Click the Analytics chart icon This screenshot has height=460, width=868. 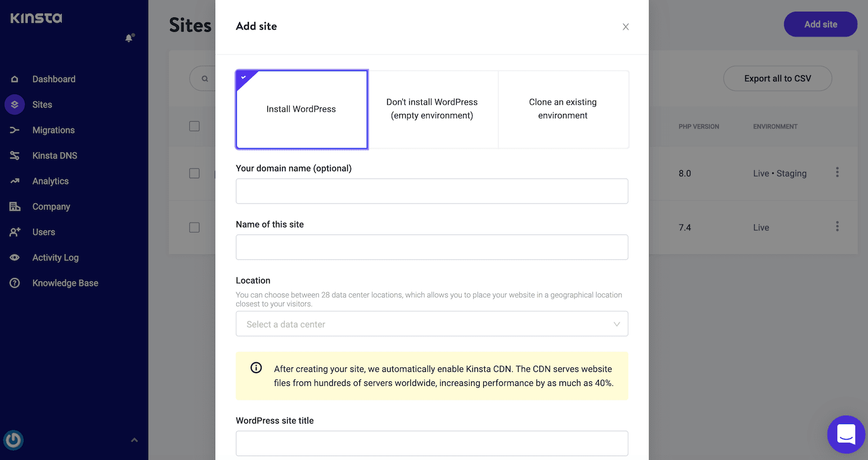click(x=15, y=181)
